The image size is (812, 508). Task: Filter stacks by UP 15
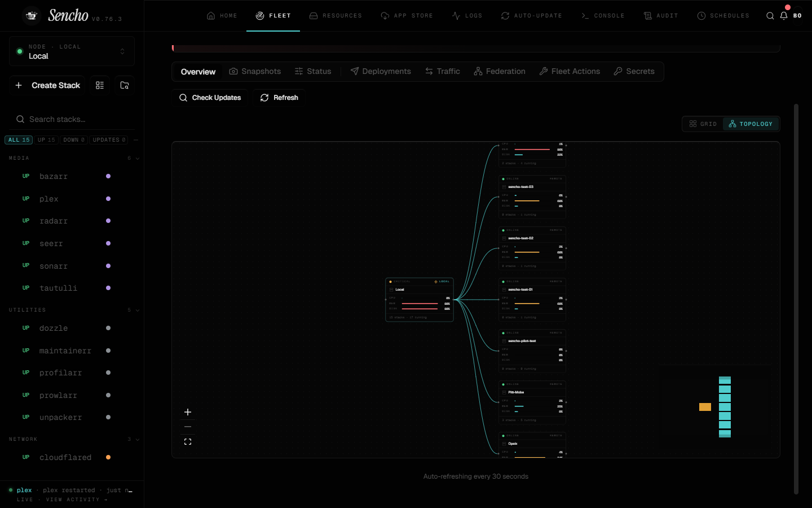point(47,140)
